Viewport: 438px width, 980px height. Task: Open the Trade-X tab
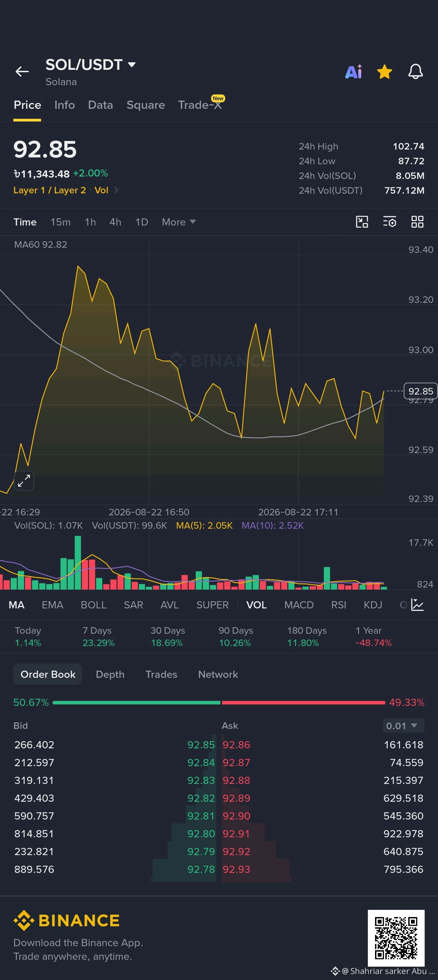coord(201,104)
